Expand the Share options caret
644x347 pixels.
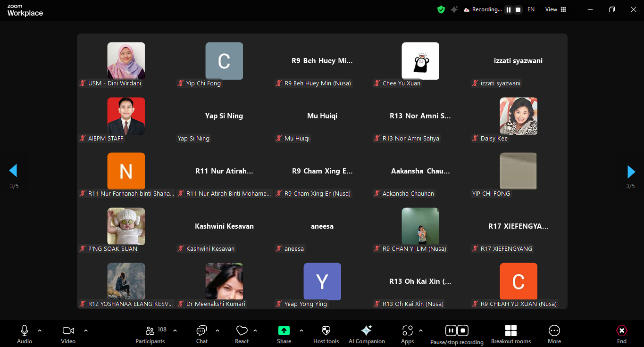click(301, 330)
